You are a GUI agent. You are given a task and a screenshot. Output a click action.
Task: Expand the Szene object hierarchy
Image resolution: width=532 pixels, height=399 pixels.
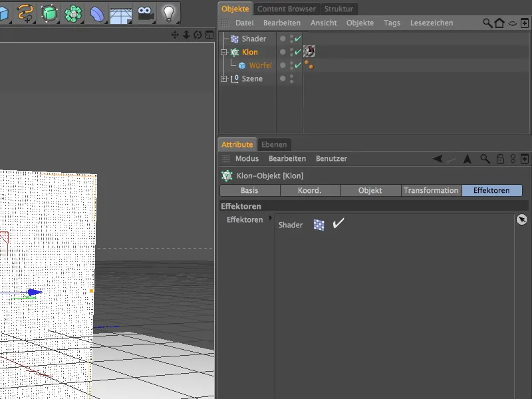(x=224, y=78)
